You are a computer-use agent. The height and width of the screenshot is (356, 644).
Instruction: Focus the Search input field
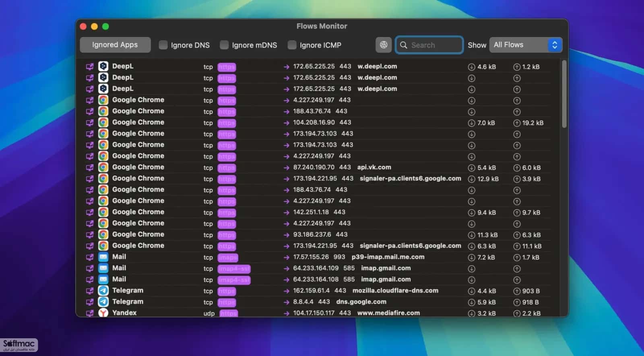tap(429, 45)
